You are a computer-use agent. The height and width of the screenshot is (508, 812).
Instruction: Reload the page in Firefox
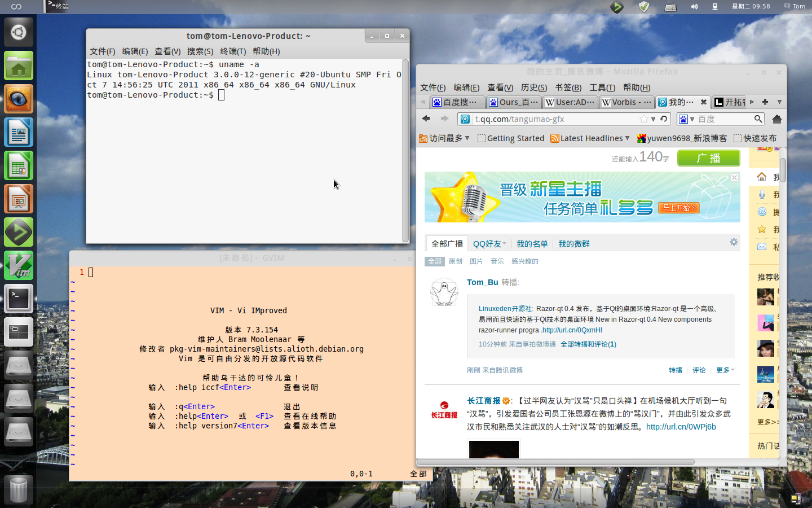coord(664,119)
